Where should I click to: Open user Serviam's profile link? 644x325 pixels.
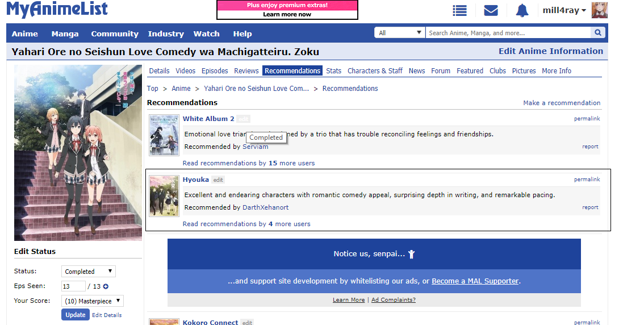(255, 147)
